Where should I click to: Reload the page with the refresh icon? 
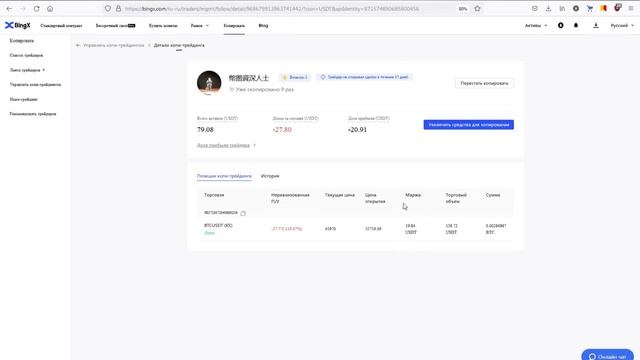(x=36, y=9)
